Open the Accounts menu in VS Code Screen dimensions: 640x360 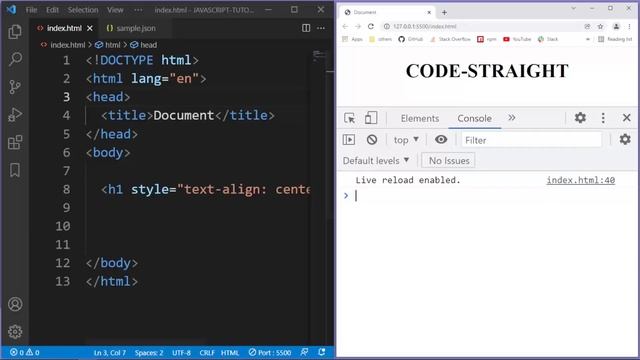tap(15, 304)
